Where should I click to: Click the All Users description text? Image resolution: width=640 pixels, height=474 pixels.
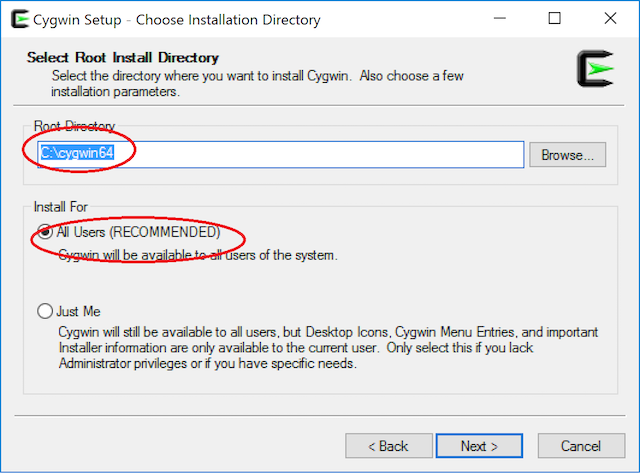coord(197,255)
